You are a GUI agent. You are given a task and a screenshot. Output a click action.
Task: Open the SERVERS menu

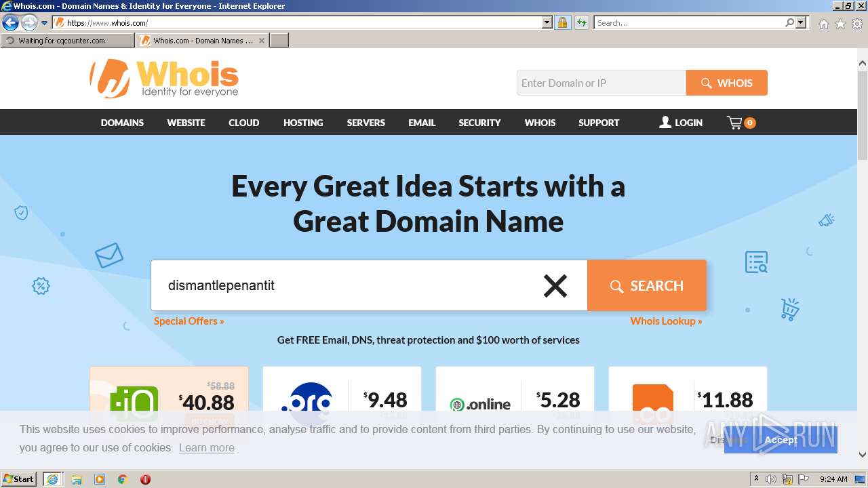click(366, 123)
